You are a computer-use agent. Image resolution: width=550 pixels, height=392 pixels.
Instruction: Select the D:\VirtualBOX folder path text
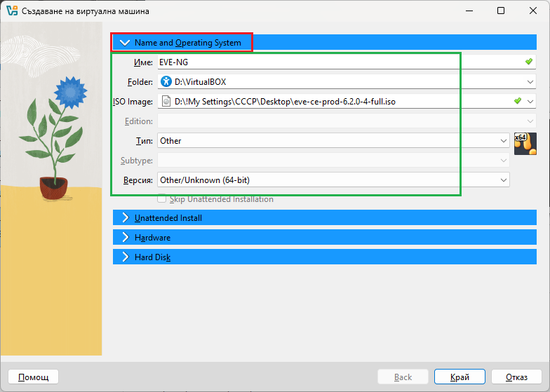pos(201,82)
